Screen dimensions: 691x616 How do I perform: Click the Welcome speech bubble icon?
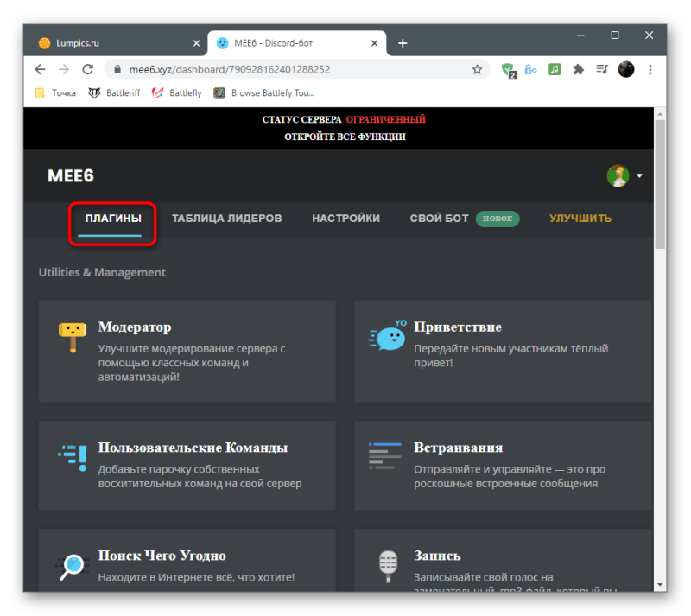387,336
